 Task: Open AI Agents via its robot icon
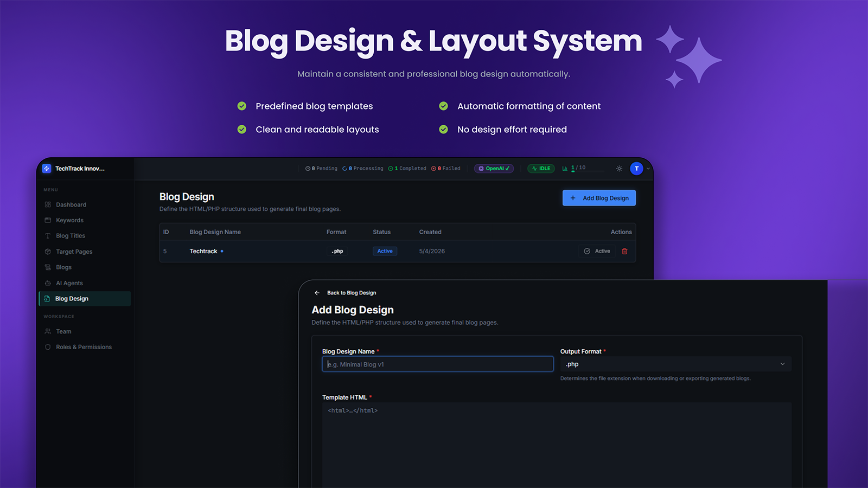48,283
